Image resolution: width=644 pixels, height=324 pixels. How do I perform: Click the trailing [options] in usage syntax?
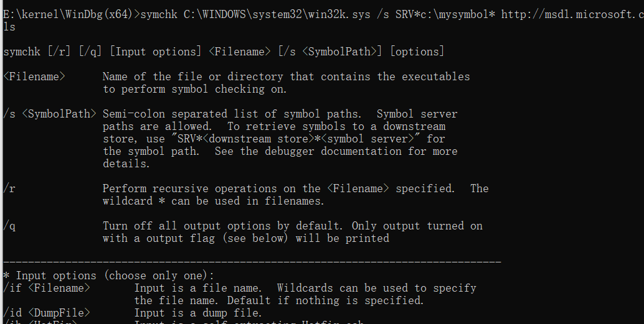417,52
